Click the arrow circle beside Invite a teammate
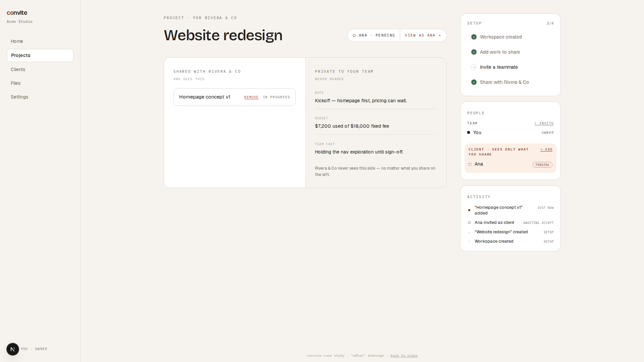Image resolution: width=644 pixels, height=362 pixels. point(474,67)
